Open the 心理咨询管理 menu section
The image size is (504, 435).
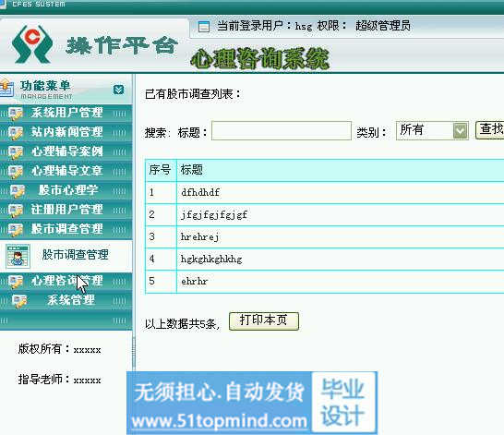pos(66,281)
